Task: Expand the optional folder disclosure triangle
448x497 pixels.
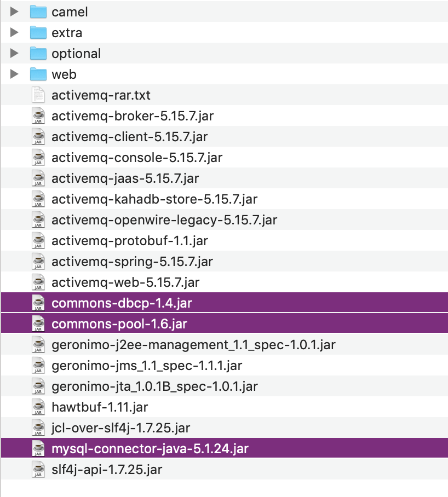Action: click(x=14, y=53)
